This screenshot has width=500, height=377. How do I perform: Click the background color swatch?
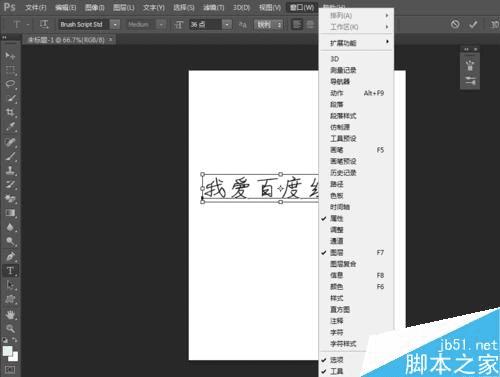[x=15, y=358]
